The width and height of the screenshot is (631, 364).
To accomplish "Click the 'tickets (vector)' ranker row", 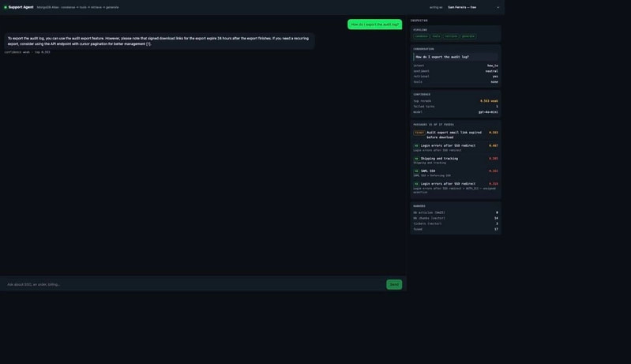I will (x=456, y=223).
